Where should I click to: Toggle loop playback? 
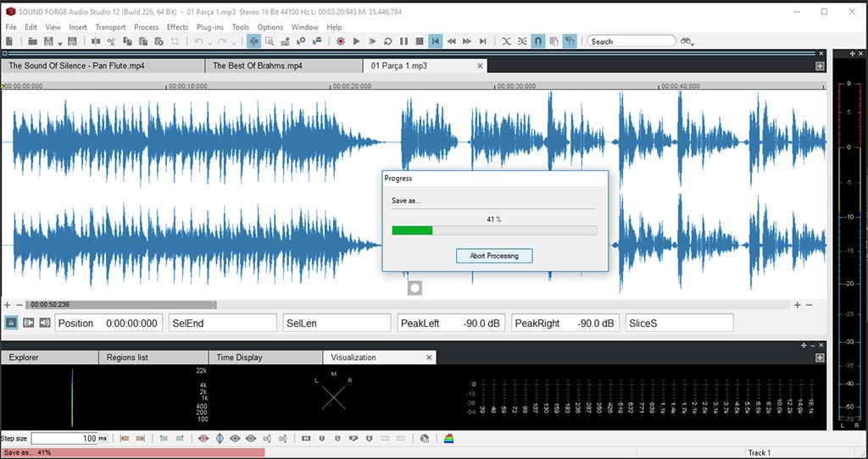point(388,41)
